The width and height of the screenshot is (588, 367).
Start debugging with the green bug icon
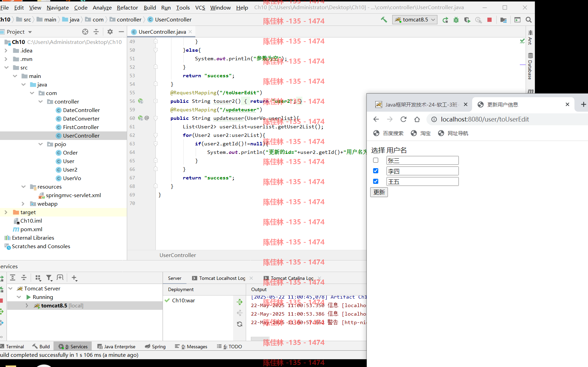pos(456,20)
